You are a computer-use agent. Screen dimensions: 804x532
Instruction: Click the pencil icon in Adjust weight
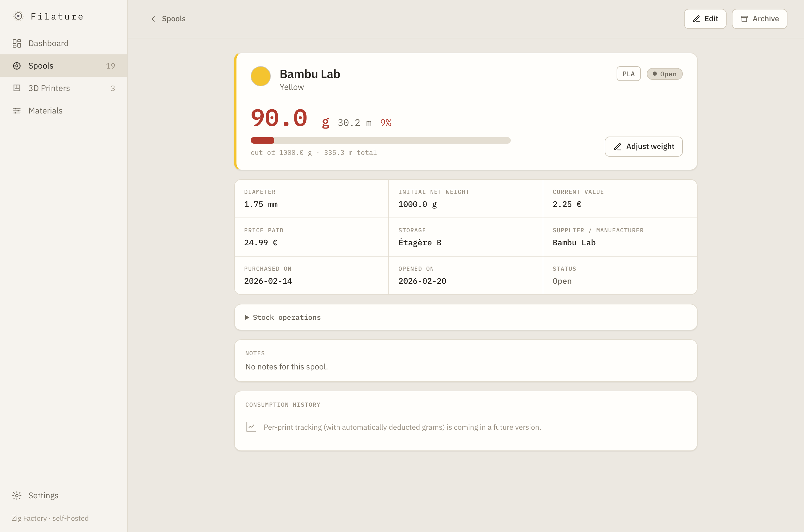(x=617, y=147)
